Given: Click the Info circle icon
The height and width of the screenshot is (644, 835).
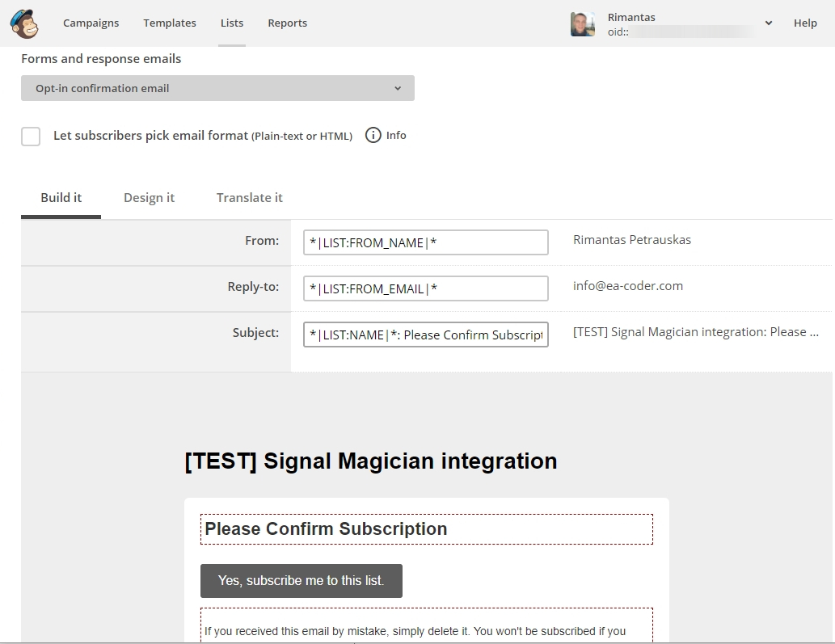Looking at the screenshot, I should pos(373,136).
